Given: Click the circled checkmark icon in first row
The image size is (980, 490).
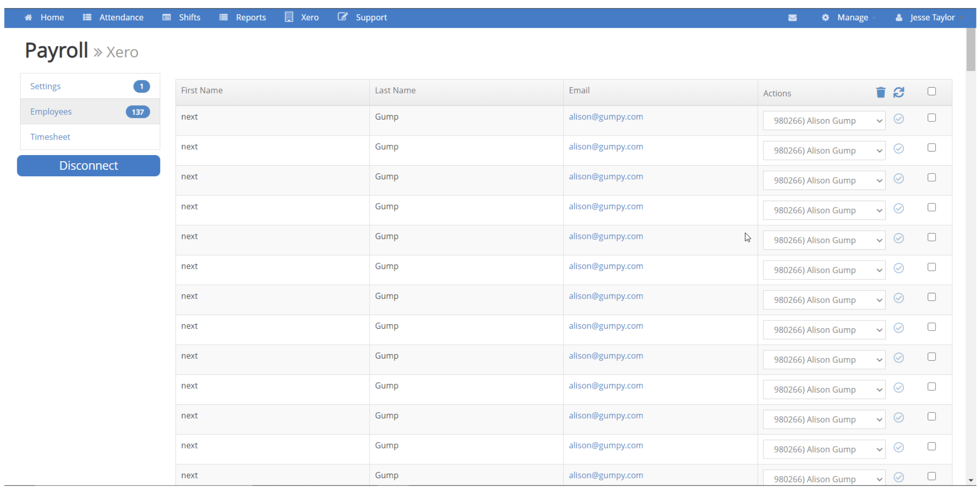Looking at the screenshot, I should (x=898, y=119).
